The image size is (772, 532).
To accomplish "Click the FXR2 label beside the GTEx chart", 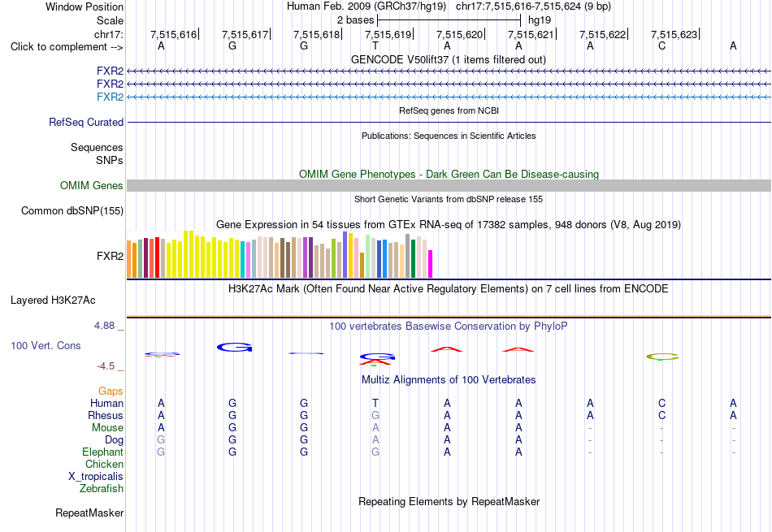I will (110, 256).
